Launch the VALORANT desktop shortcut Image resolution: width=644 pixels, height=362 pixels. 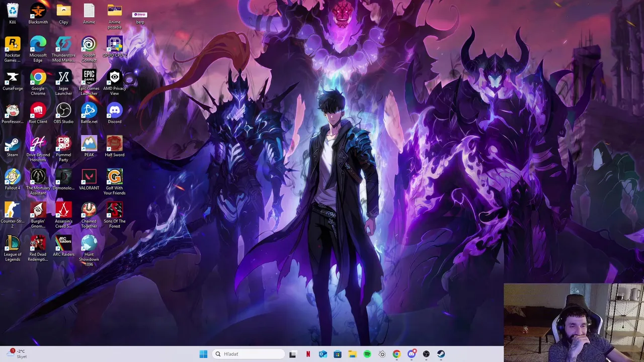click(89, 179)
